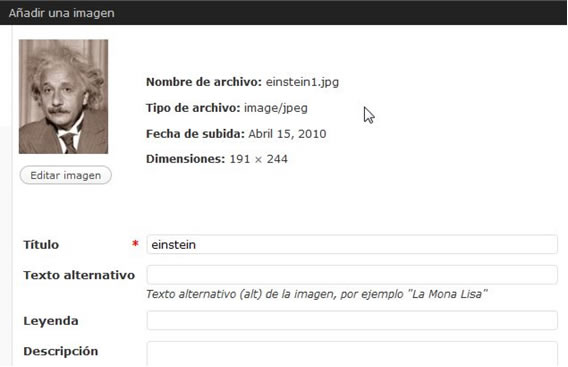Viewport: 568px width, 367px height.
Task: Click the Editar imagen button
Action: click(66, 175)
